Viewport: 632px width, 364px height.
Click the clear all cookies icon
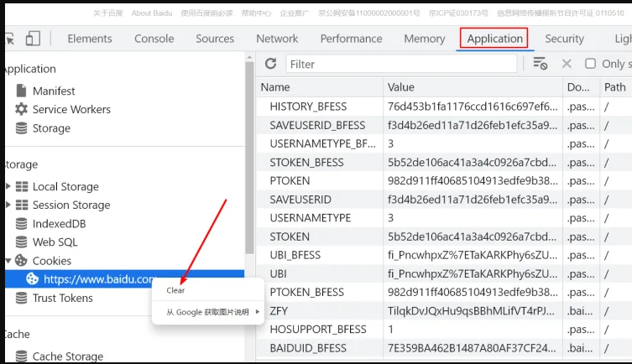click(541, 64)
